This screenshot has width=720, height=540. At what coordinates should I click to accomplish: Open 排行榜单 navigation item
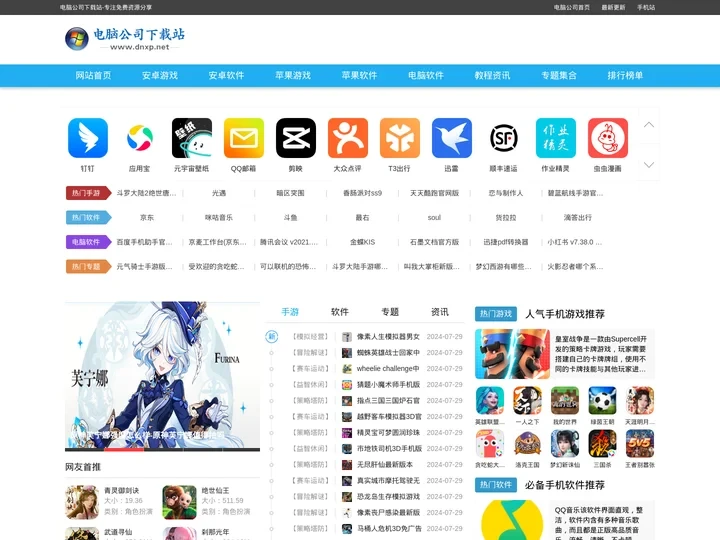pos(625,75)
